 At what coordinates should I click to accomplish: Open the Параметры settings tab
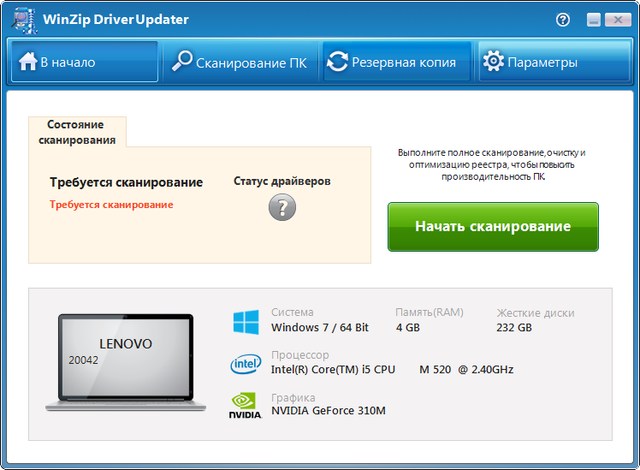click(x=553, y=62)
